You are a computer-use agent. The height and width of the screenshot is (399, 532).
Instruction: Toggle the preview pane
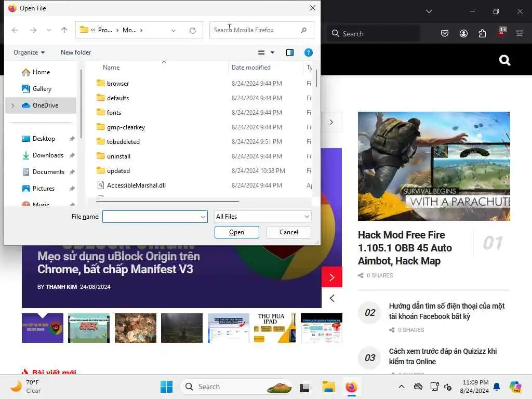290,52
